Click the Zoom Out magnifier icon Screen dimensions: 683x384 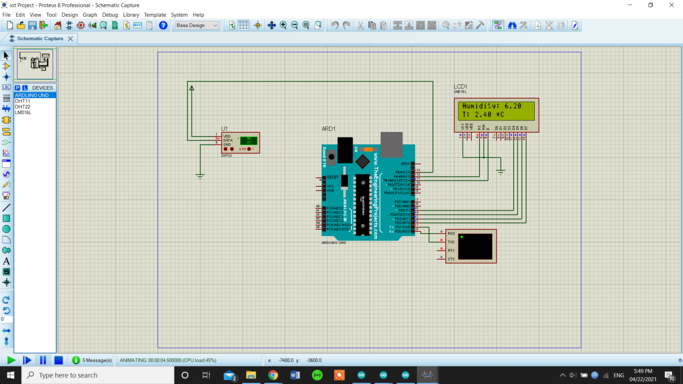coord(294,26)
